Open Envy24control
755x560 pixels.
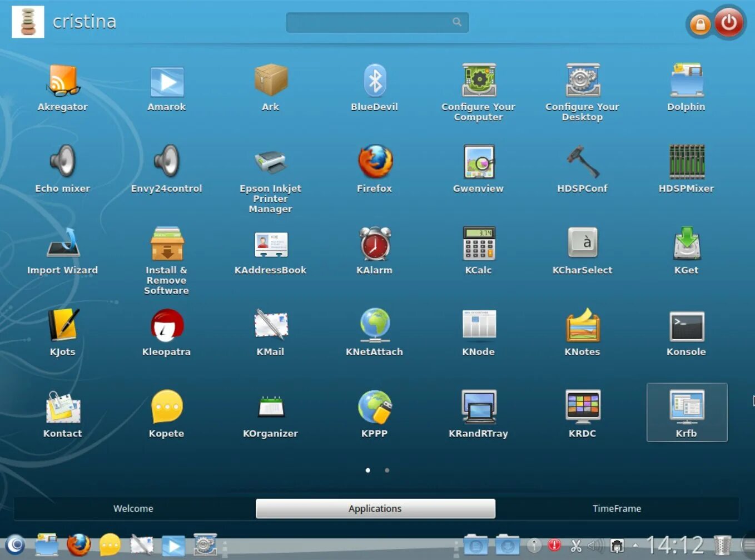[x=167, y=169]
